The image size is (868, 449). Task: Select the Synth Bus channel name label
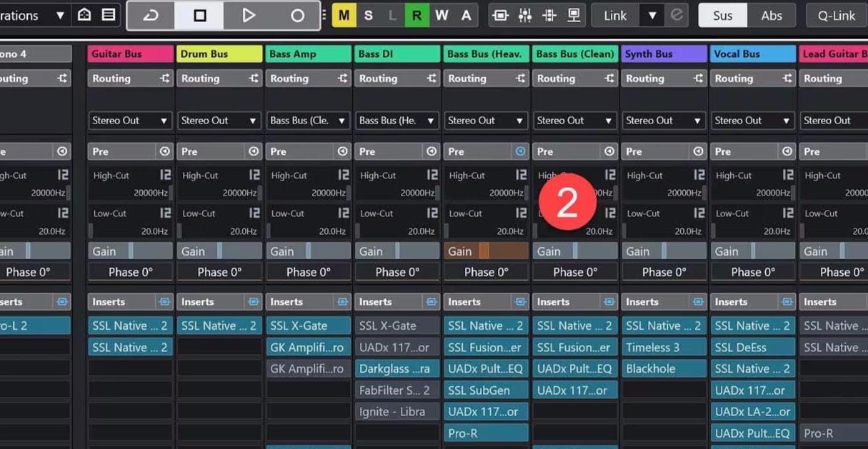pyautogui.click(x=664, y=54)
